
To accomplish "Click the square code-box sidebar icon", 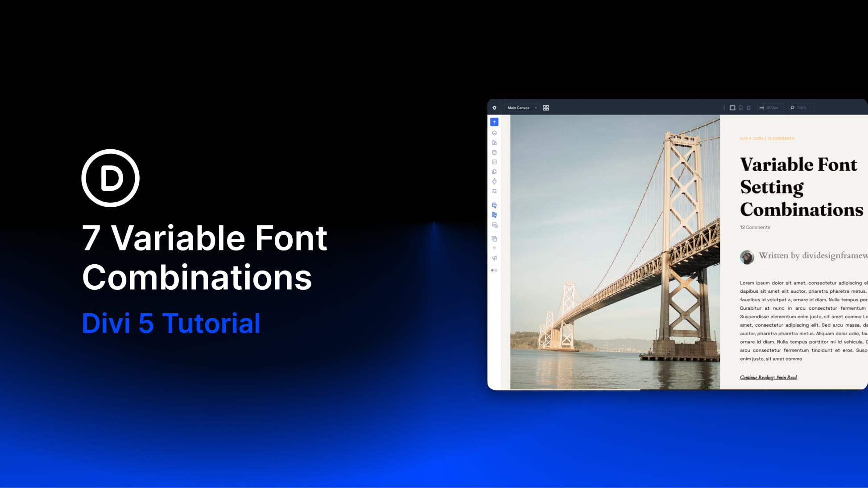I will coord(494,162).
